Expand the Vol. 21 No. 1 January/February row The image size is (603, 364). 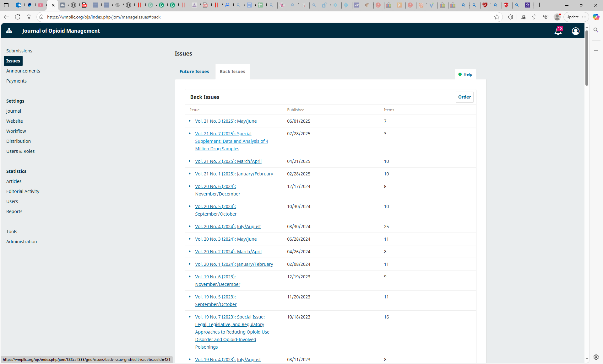(190, 174)
